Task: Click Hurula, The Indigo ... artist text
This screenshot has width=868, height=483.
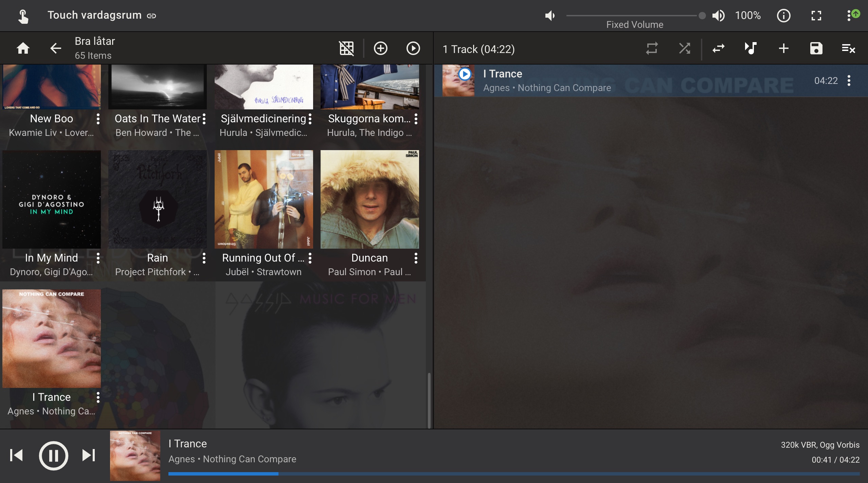Action: click(x=369, y=132)
